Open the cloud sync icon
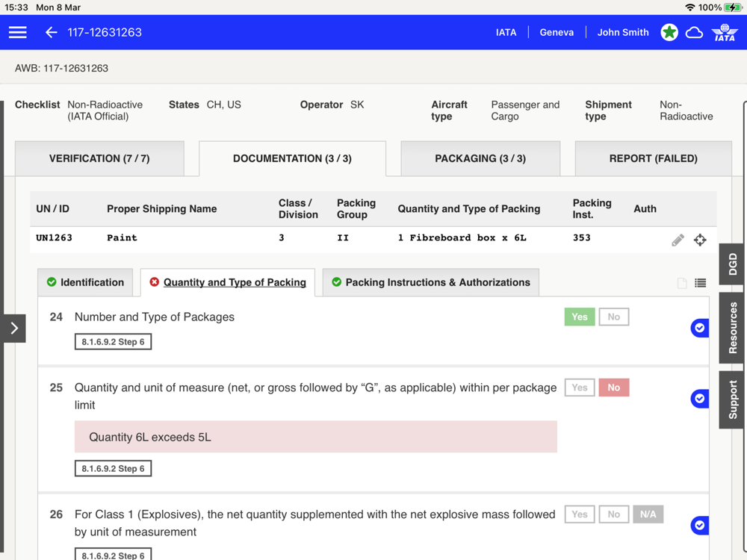This screenshot has height=560, width=747. coord(694,32)
